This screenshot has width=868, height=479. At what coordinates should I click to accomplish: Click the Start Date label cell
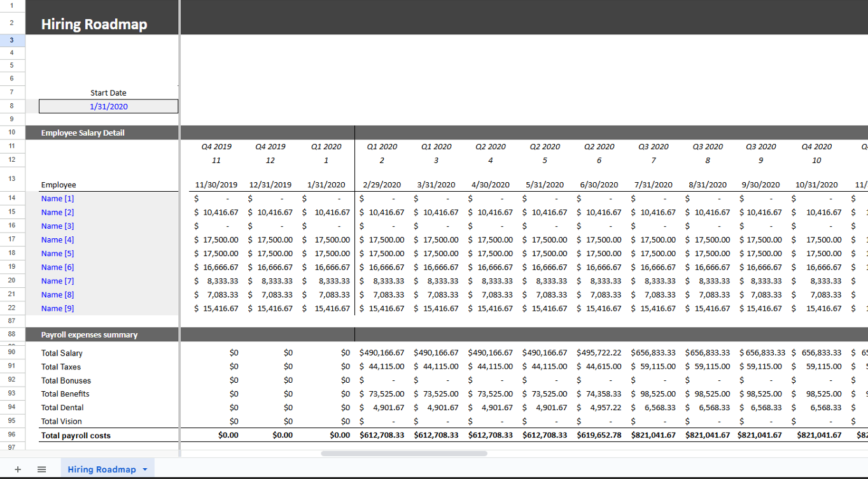(108, 93)
